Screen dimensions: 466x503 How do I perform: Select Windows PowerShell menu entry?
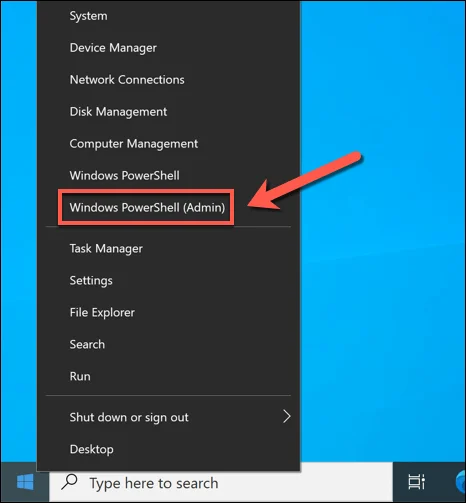click(x=124, y=175)
